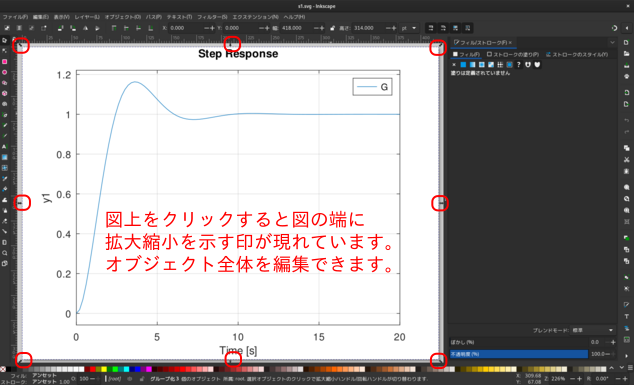Toggle width/height lock ratio
Image resolution: width=634 pixels, height=385 pixels.
[332, 28]
